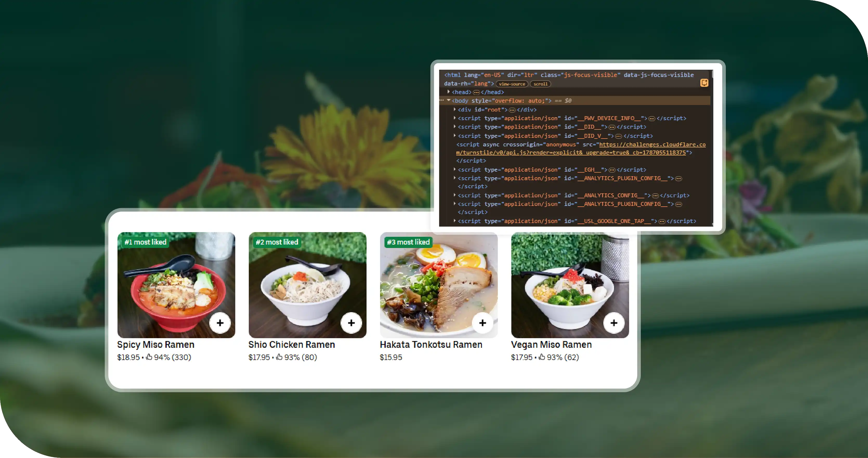Click the view-source badge on the html tag
Screen dimensions: 868x458
coord(512,84)
